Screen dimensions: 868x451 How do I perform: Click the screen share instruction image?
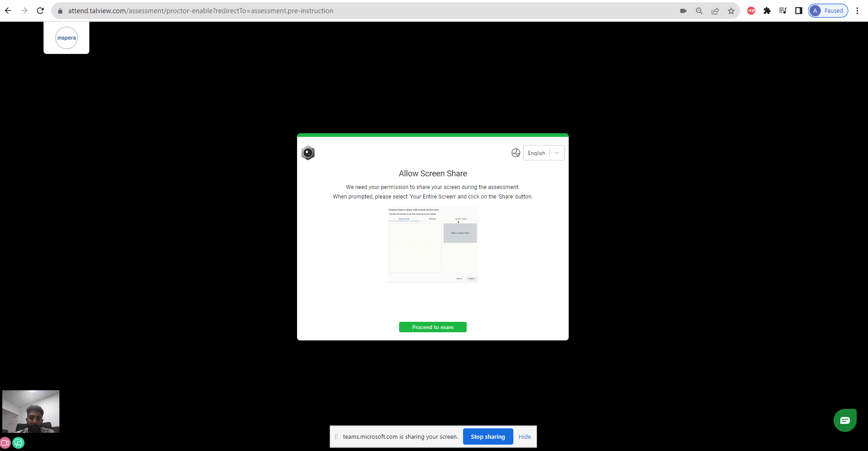(433, 245)
